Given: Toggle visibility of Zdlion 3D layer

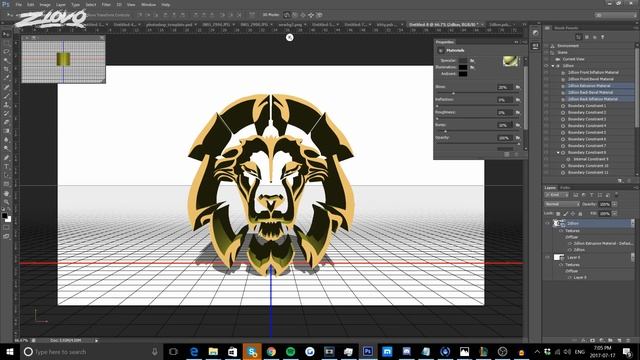Looking at the screenshot, I should pyautogui.click(x=547, y=223).
